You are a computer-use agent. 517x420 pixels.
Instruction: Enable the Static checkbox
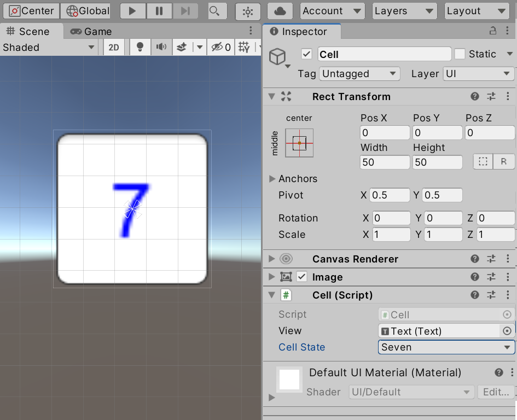point(460,54)
